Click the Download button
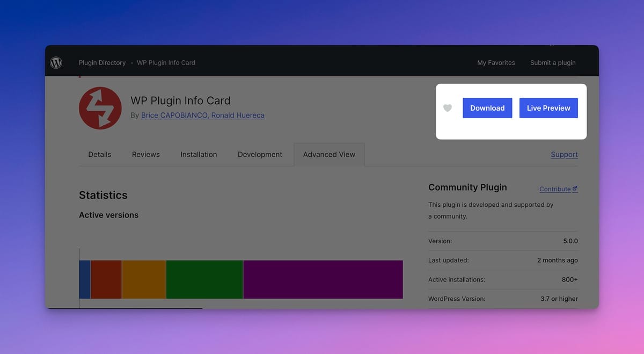 point(487,108)
